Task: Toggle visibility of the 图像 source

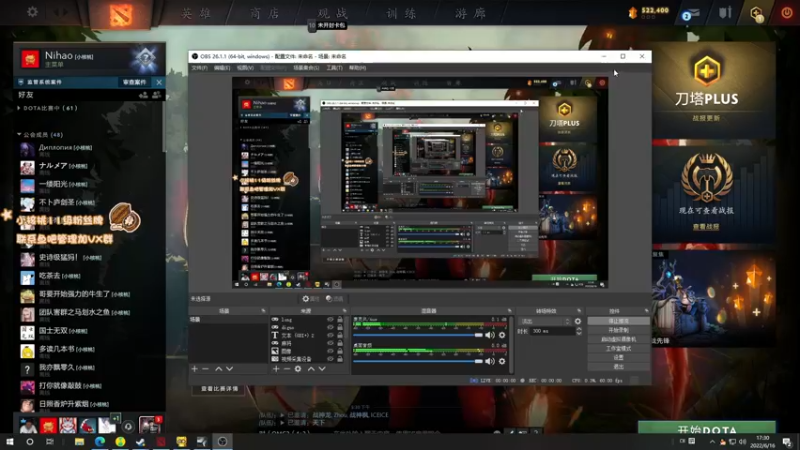Action: (x=330, y=351)
